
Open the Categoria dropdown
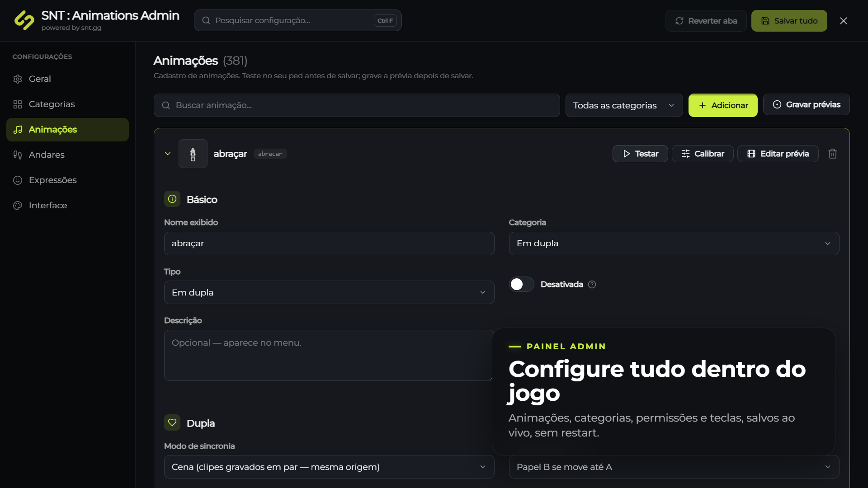(674, 244)
